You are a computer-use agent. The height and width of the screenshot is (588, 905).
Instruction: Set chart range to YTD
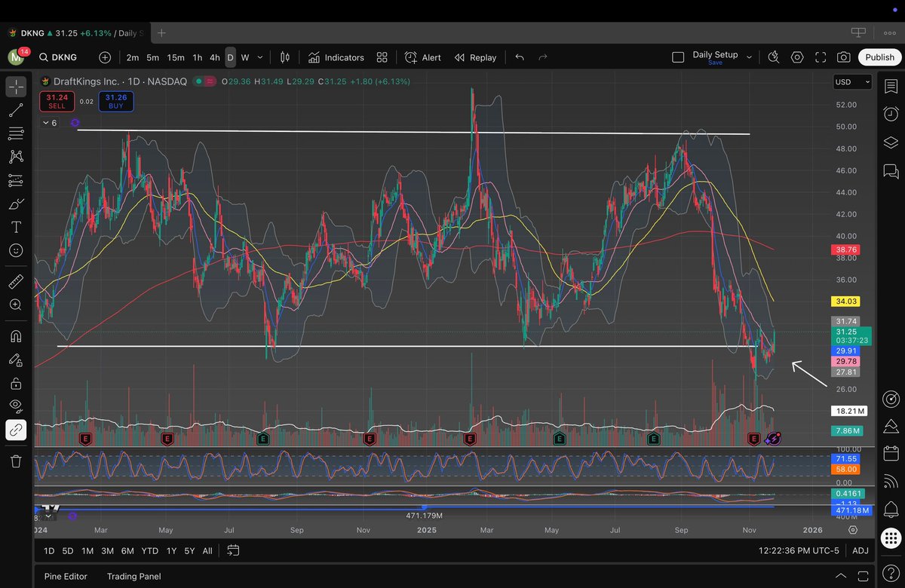(x=149, y=551)
